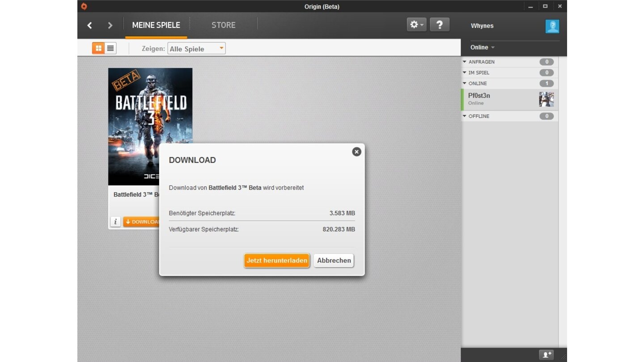Open the MEINE SPIELE tab
Screen dimensions: 644x362
[156, 25]
